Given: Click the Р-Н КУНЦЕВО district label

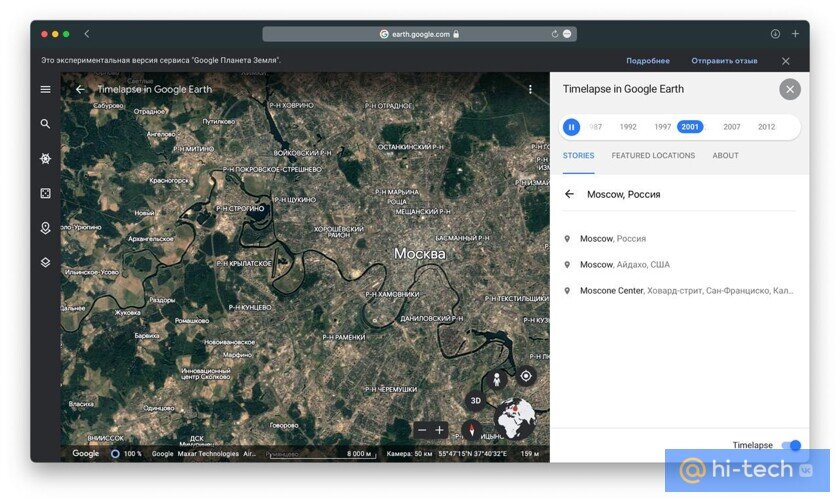Looking at the screenshot, I should tap(250, 308).
